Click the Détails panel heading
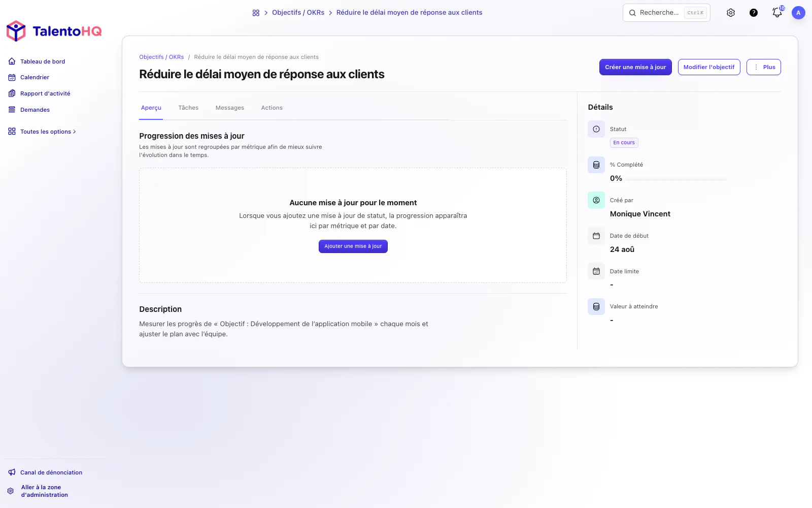812x508 pixels. pos(600,107)
